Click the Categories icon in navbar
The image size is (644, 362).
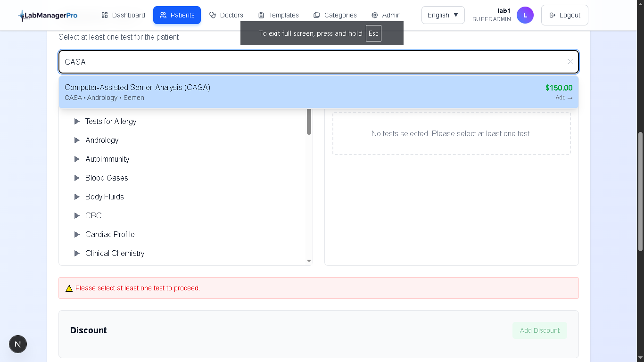tap(317, 15)
